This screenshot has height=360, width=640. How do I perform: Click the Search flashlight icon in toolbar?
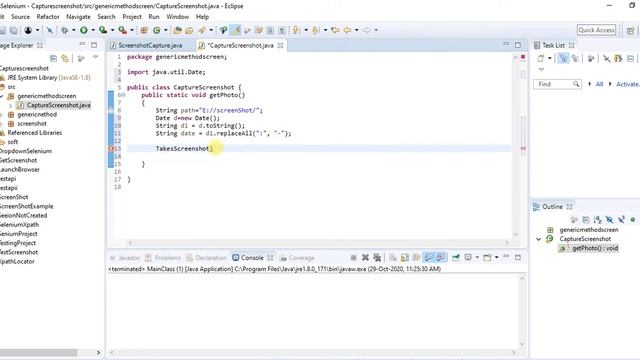202,30
